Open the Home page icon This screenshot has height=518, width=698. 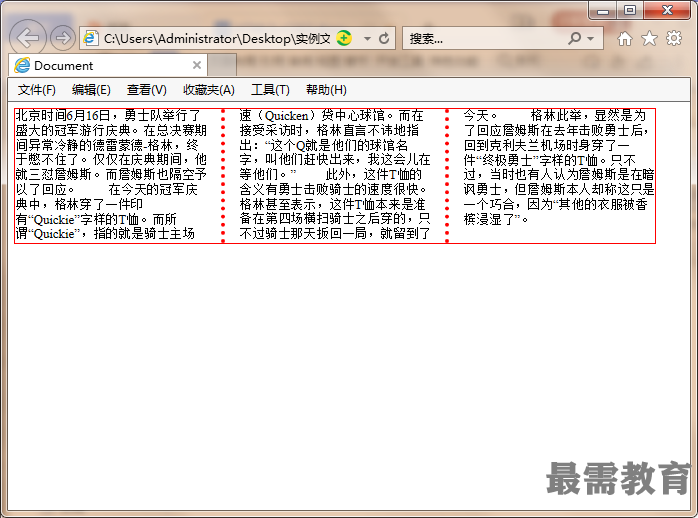(x=625, y=39)
